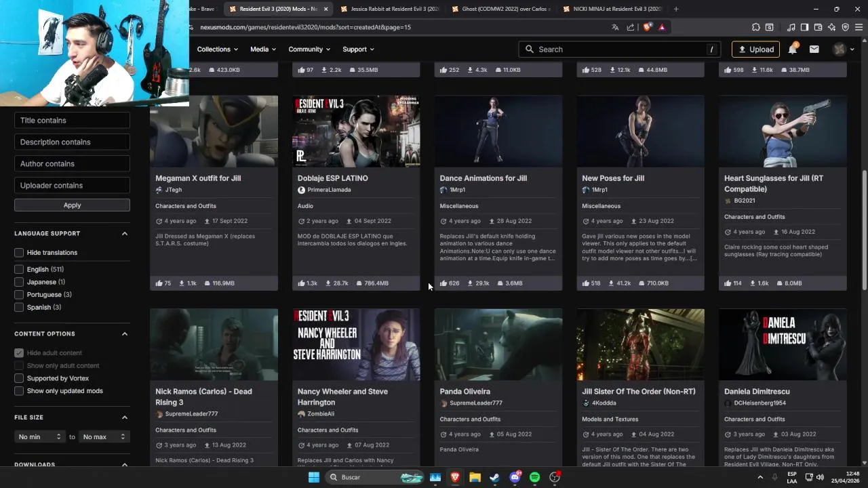Open the Nexus Mods notifications bell
The image size is (868, 488).
[x=792, y=49]
